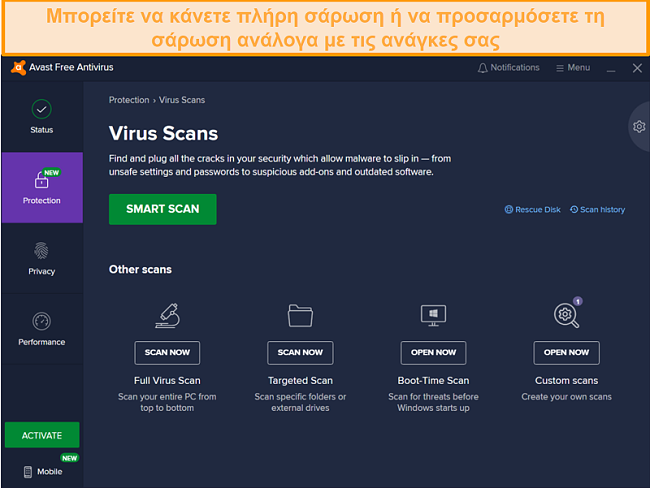
Task: Click Scan Now under Full Virus Scan
Action: [167, 353]
